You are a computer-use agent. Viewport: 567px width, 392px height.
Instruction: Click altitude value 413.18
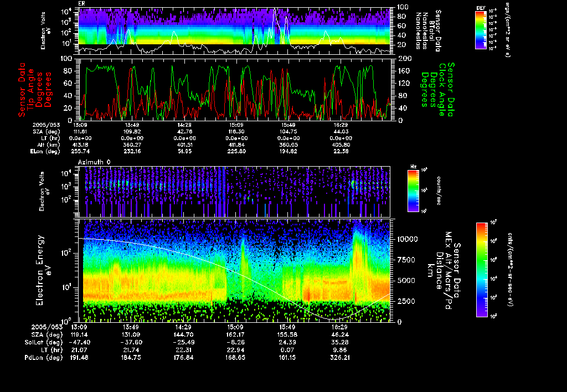(81, 145)
